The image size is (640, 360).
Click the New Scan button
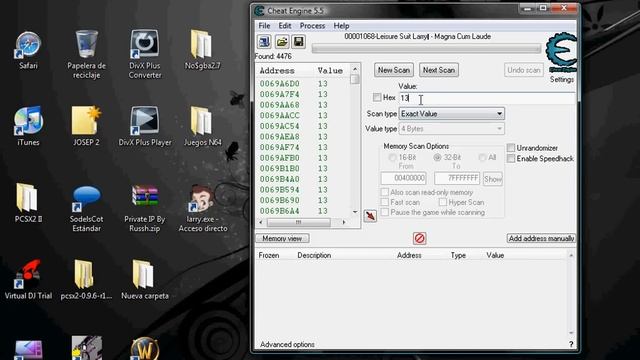(x=393, y=70)
